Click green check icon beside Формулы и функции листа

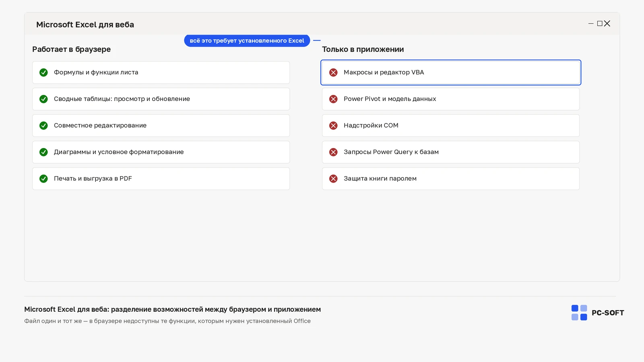tap(43, 72)
